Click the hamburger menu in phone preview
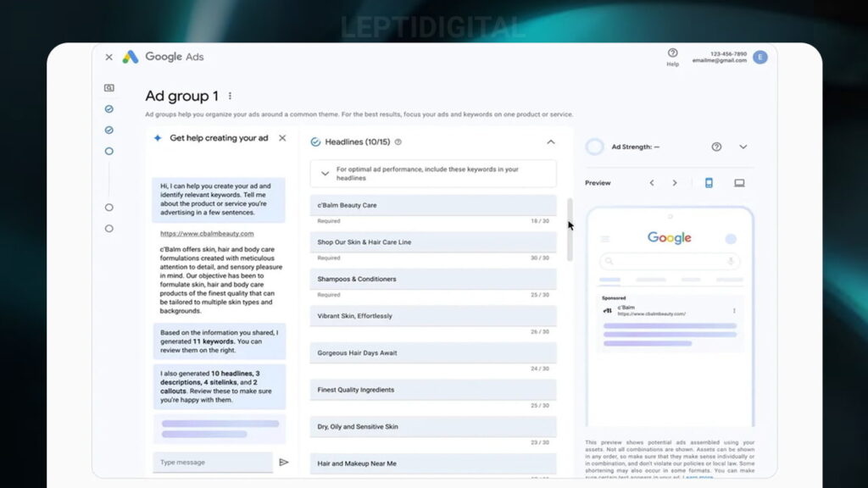 pyautogui.click(x=605, y=239)
